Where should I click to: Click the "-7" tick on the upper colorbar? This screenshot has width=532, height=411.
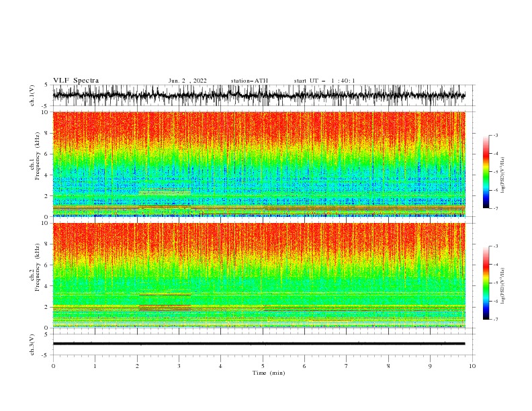495,209
